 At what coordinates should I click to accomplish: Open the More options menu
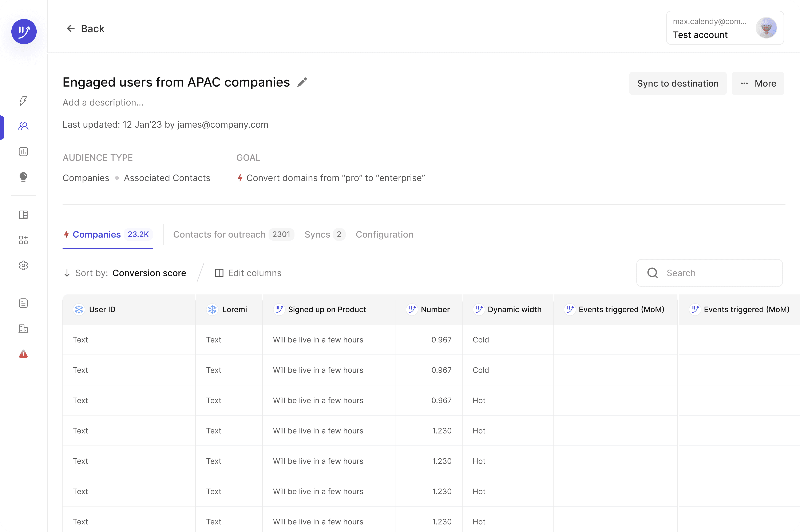758,83
